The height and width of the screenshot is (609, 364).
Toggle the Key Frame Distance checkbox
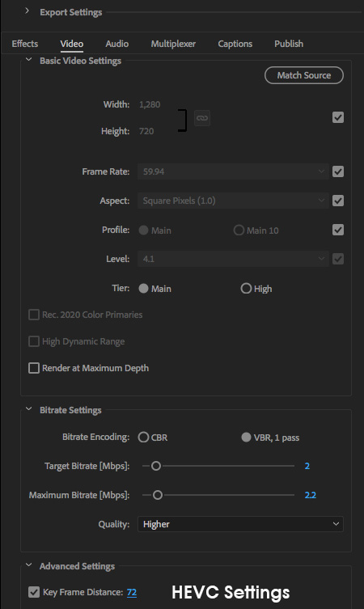click(34, 592)
